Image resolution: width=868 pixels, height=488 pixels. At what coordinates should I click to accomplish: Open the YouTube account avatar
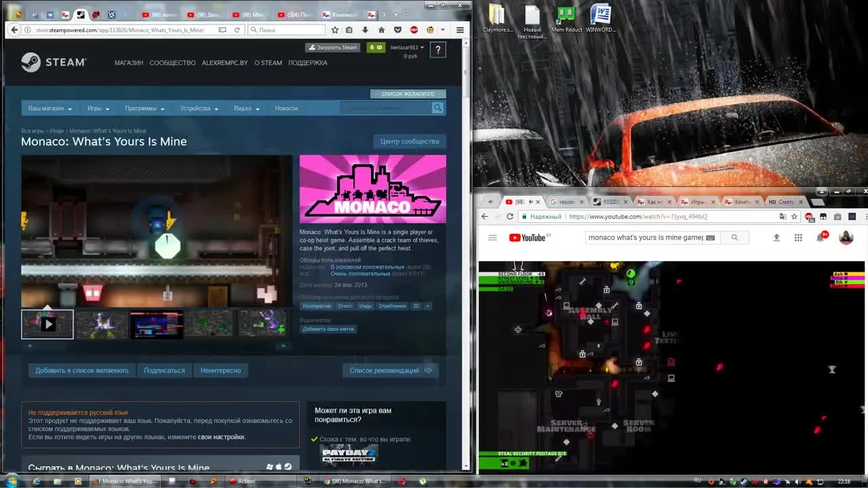tap(846, 237)
